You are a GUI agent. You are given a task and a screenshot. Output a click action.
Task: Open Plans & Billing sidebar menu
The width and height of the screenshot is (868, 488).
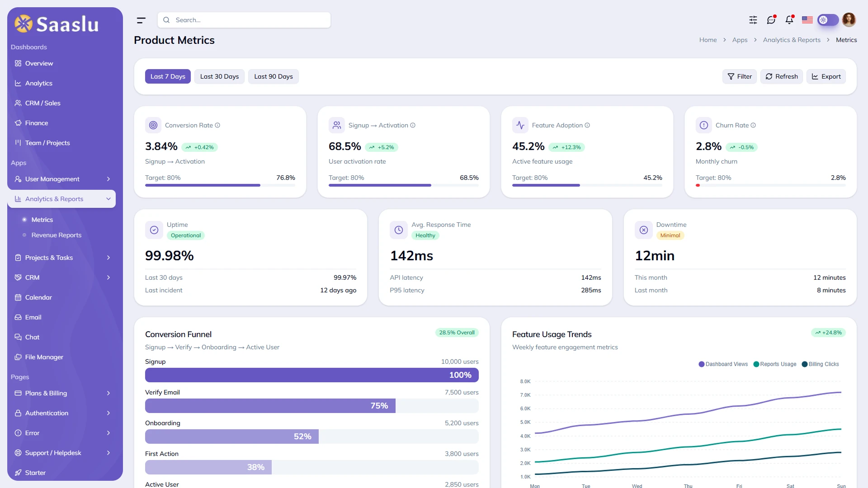coord(61,393)
